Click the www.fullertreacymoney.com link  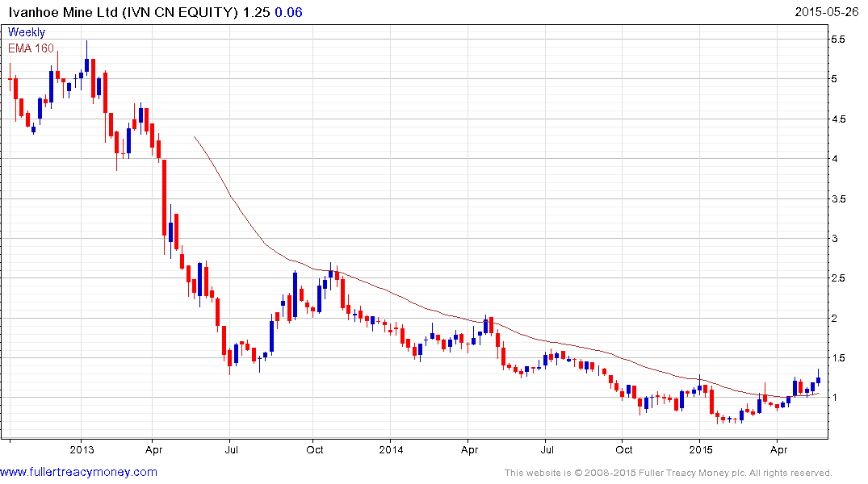78,472
